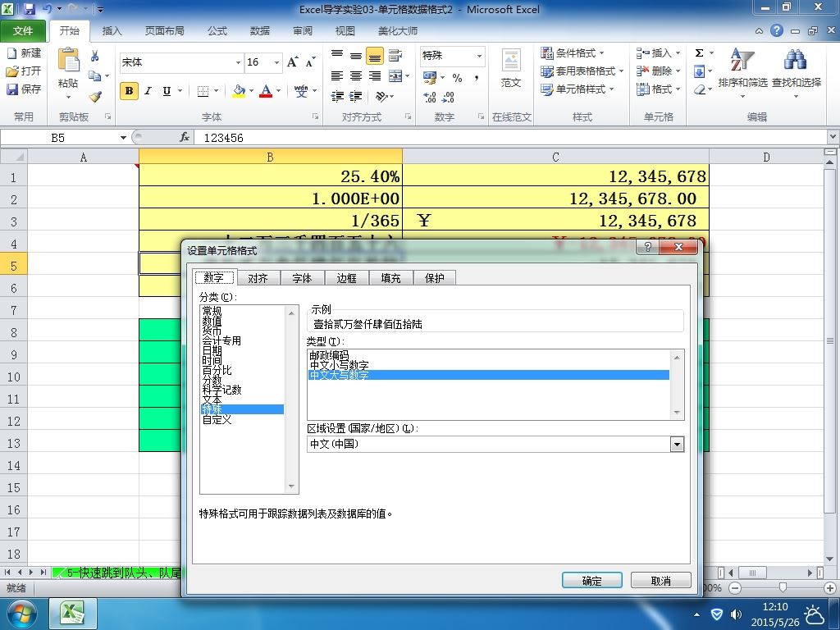
Task: Open the Windows Start button
Action: pyautogui.click(x=21, y=614)
